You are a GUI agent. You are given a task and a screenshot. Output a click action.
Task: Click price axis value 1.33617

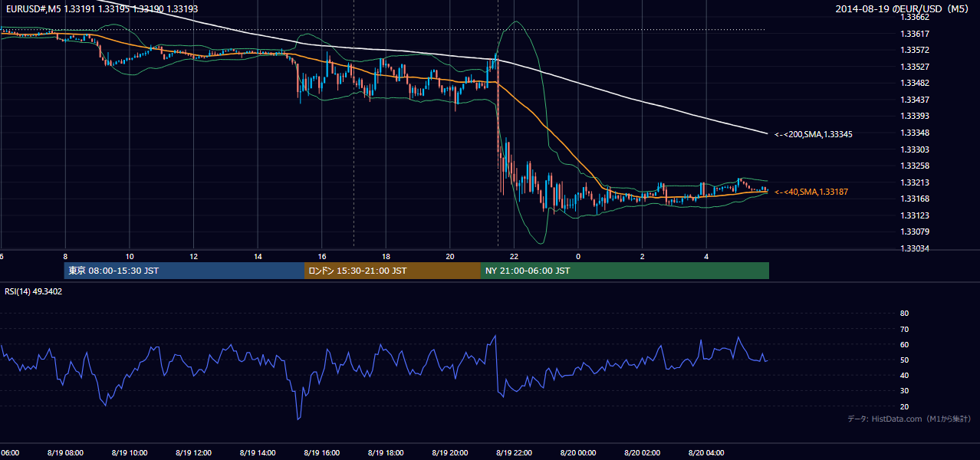tap(915, 34)
